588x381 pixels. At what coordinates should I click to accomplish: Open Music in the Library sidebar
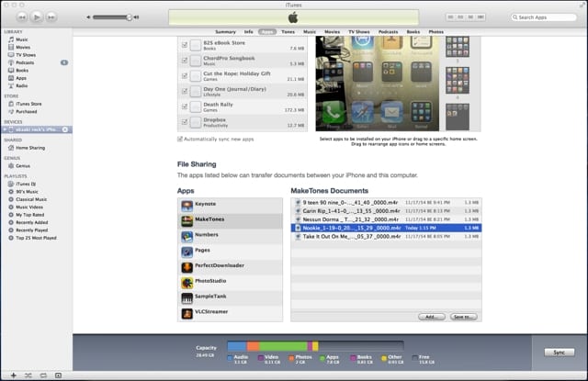(22, 39)
